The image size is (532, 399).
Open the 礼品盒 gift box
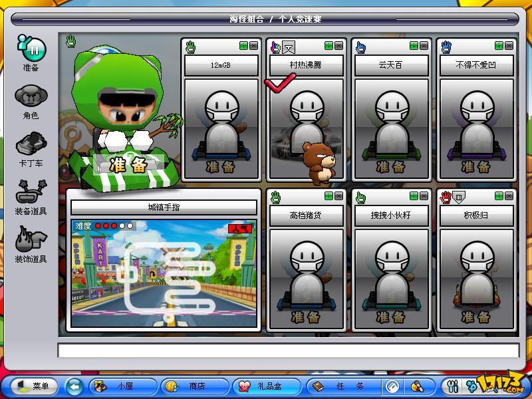coord(267,386)
